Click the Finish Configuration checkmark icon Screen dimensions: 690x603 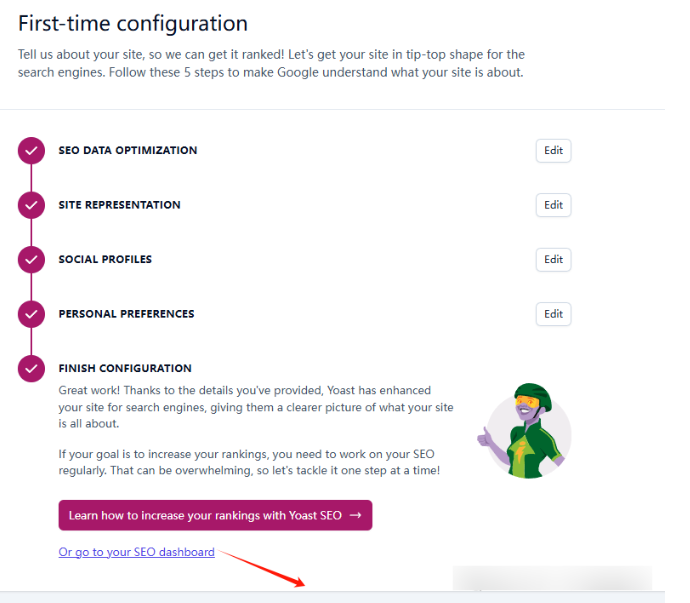(32, 368)
